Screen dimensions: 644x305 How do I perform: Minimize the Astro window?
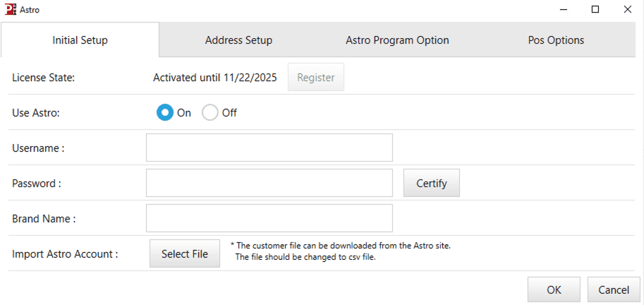point(563,10)
